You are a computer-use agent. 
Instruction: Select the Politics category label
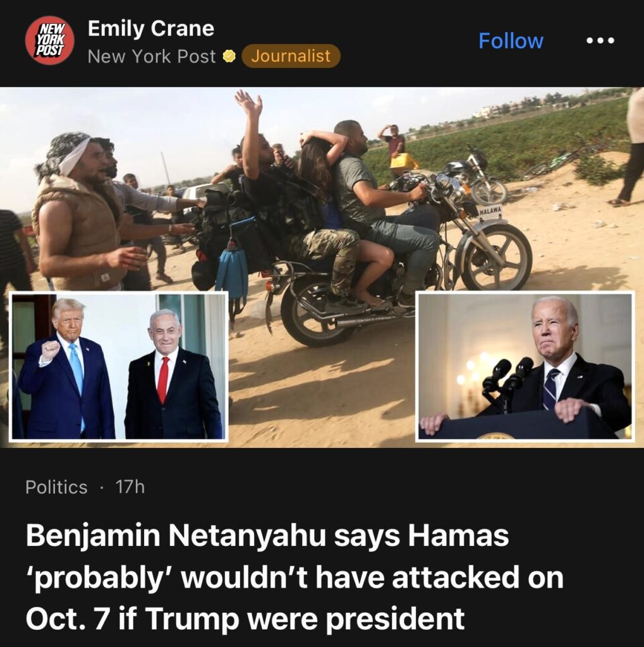(x=56, y=487)
